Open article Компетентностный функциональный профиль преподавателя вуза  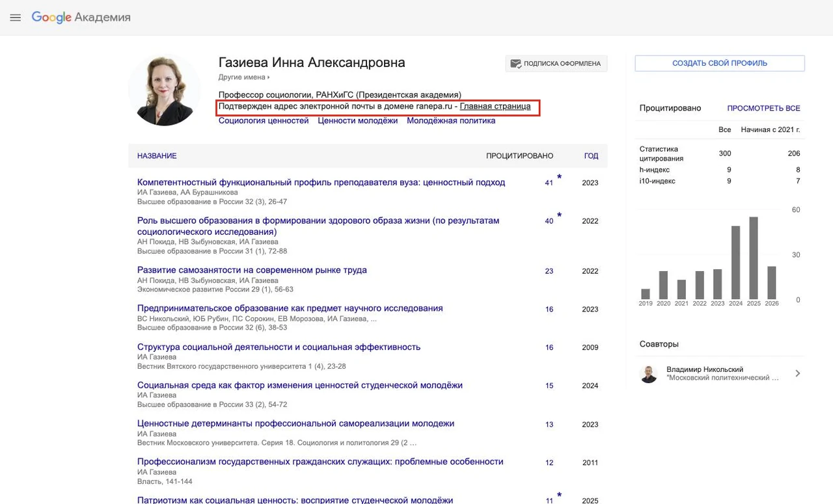pos(321,182)
